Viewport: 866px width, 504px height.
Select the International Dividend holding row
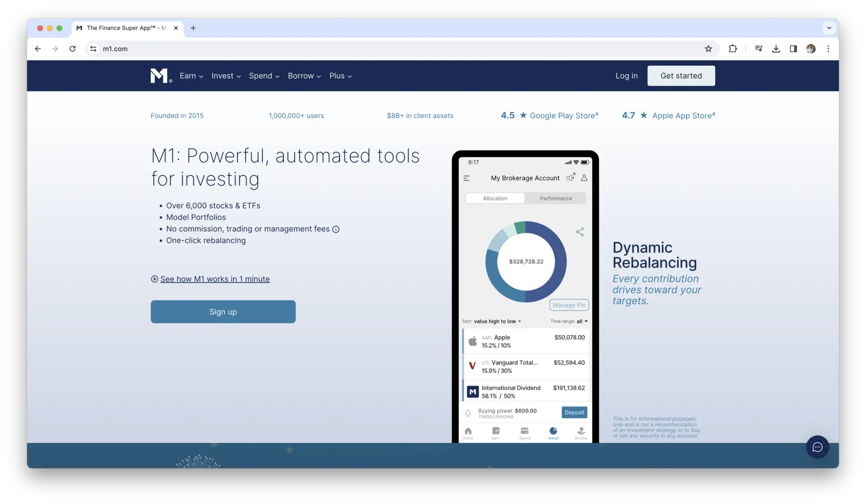(526, 392)
